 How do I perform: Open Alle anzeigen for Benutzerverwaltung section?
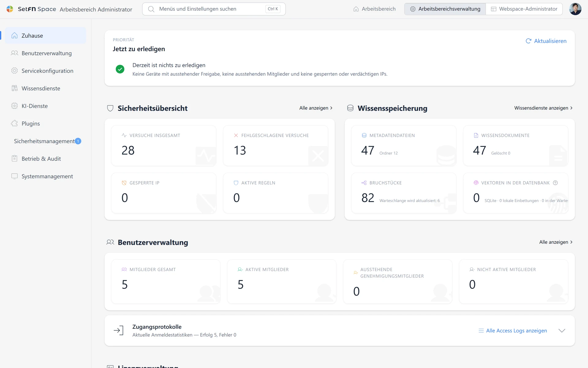[556, 242]
